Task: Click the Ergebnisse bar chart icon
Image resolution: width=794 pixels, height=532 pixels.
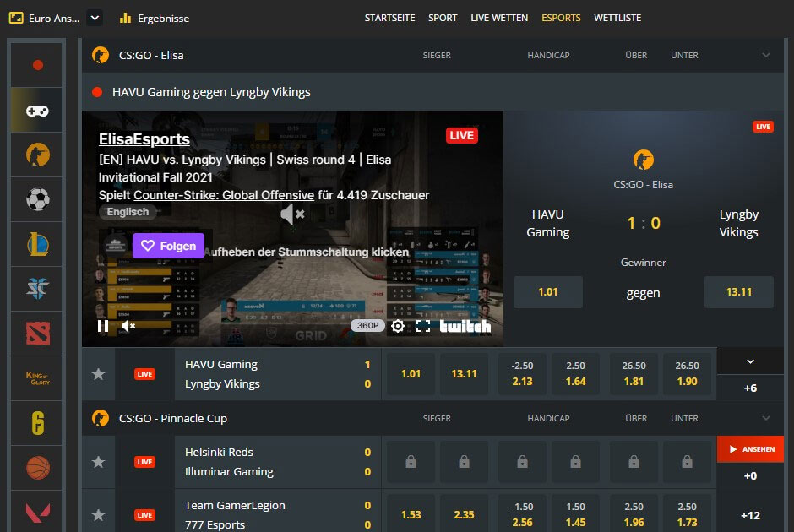Action: point(125,19)
